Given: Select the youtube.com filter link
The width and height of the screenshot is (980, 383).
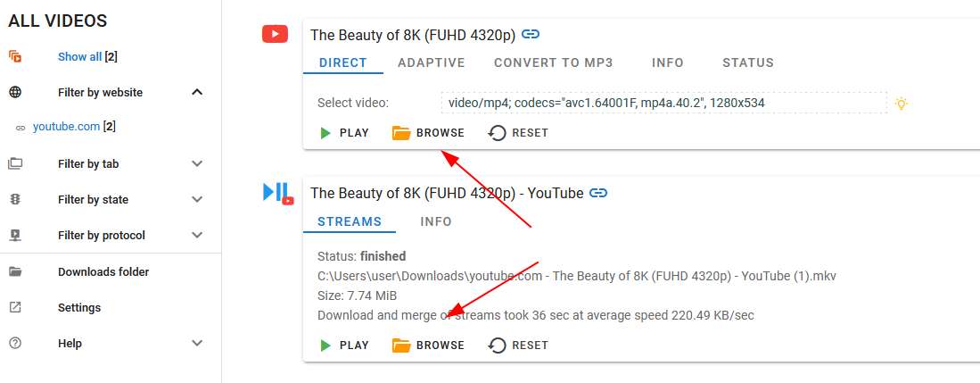Looking at the screenshot, I should (x=66, y=127).
